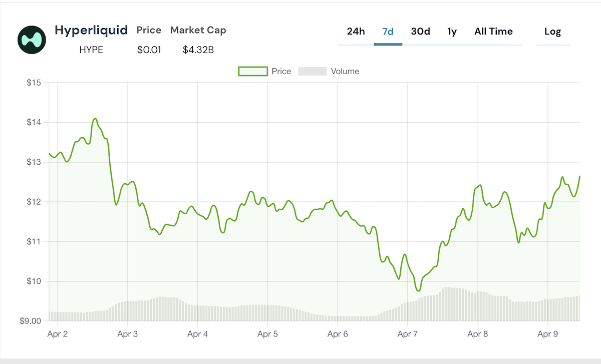Image resolution: width=601 pixels, height=364 pixels.
Task: Click the Apr 2 date axis label
Action: (58, 334)
